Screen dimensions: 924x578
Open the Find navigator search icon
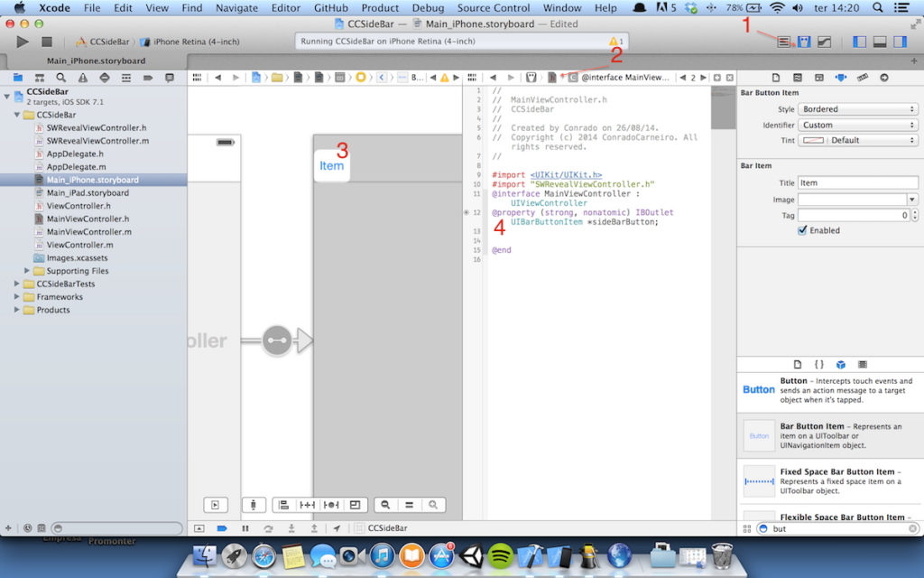[x=60, y=78]
